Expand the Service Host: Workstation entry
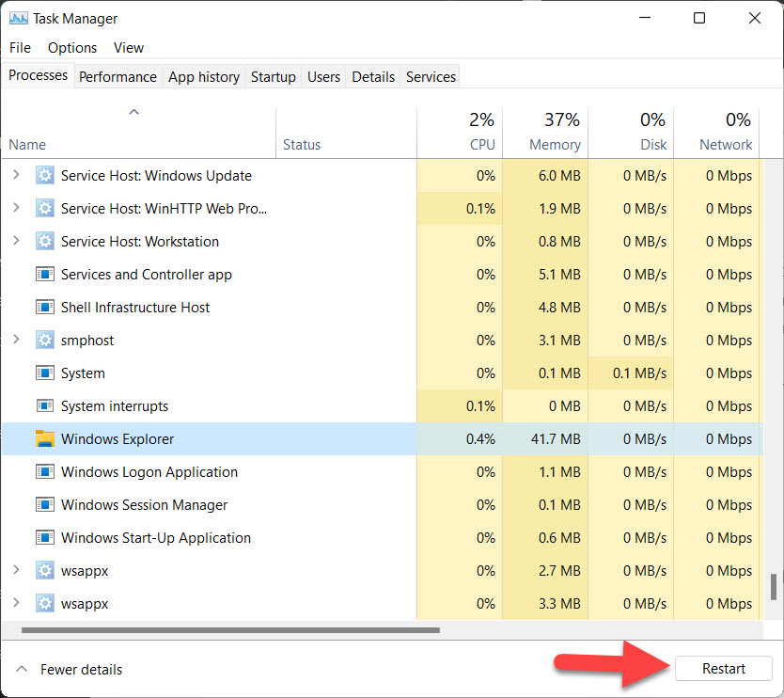Image resolution: width=784 pixels, height=698 pixels. point(16,242)
